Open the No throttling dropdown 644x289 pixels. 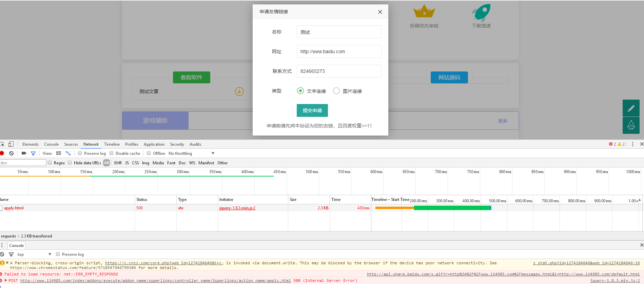(x=192, y=153)
